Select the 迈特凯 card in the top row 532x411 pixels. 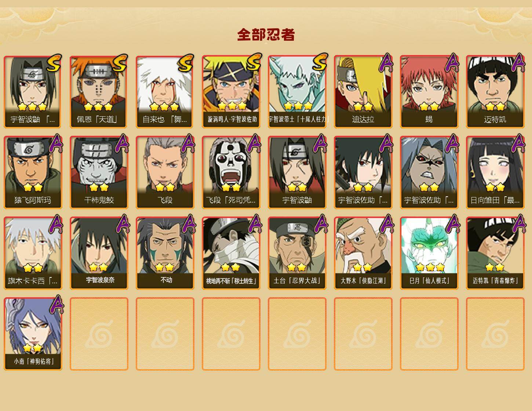click(x=495, y=92)
